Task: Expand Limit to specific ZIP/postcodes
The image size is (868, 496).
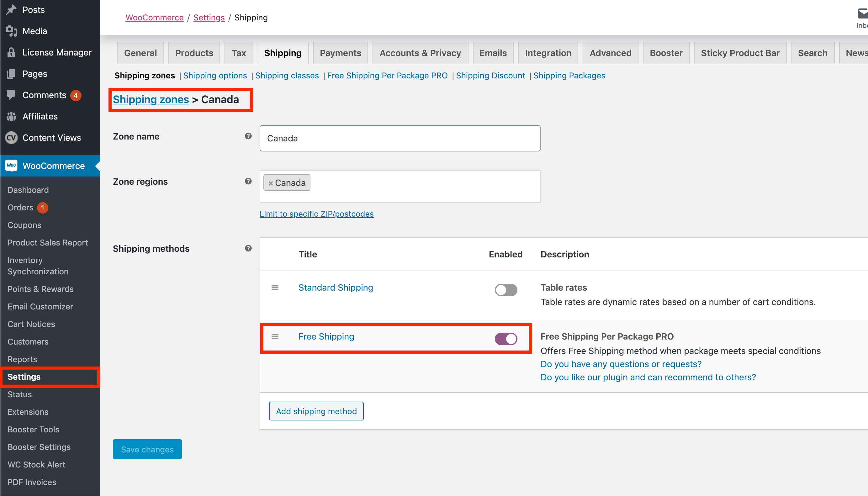Action: click(316, 214)
